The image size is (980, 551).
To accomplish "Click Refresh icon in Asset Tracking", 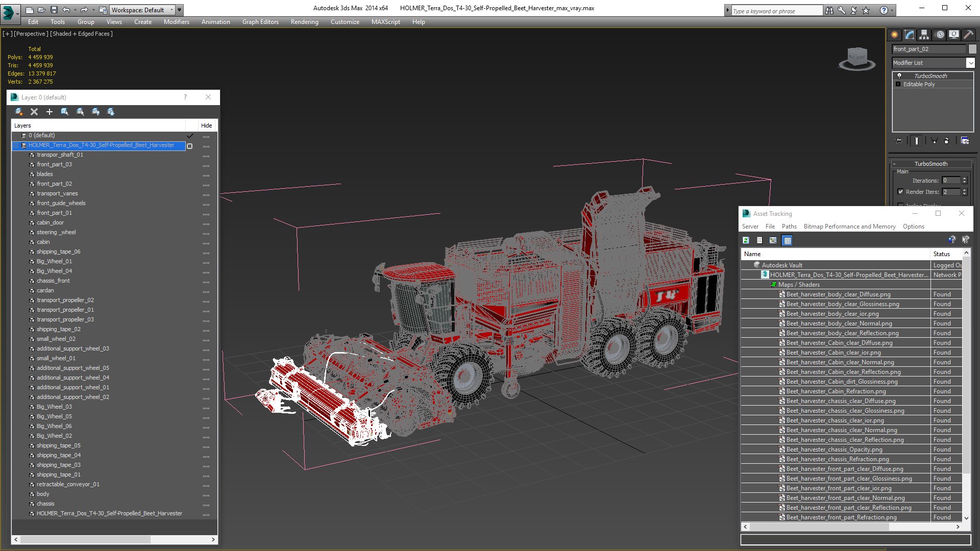I will tap(746, 240).
